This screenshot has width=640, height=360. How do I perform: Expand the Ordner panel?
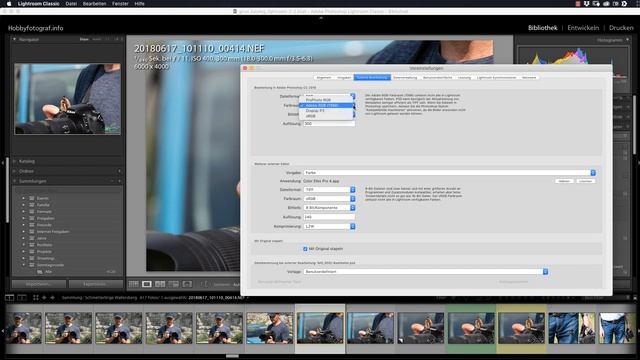coord(15,171)
